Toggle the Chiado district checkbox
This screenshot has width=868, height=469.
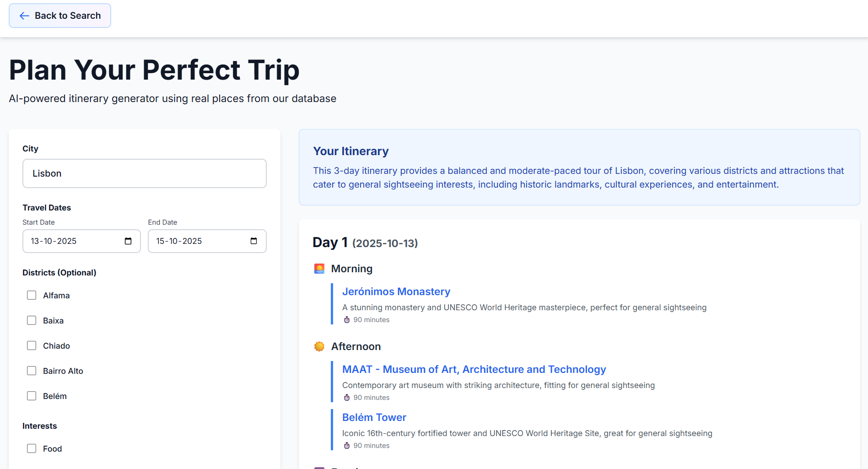tap(32, 346)
